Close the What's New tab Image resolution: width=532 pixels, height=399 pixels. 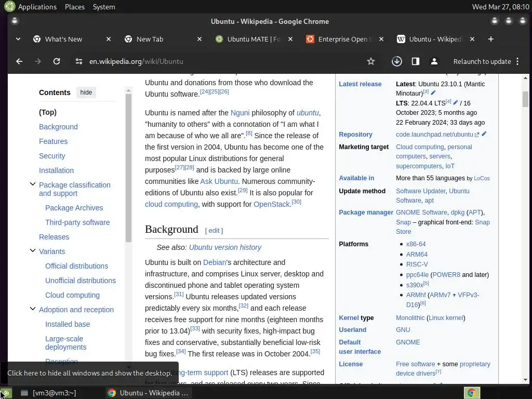109,39
